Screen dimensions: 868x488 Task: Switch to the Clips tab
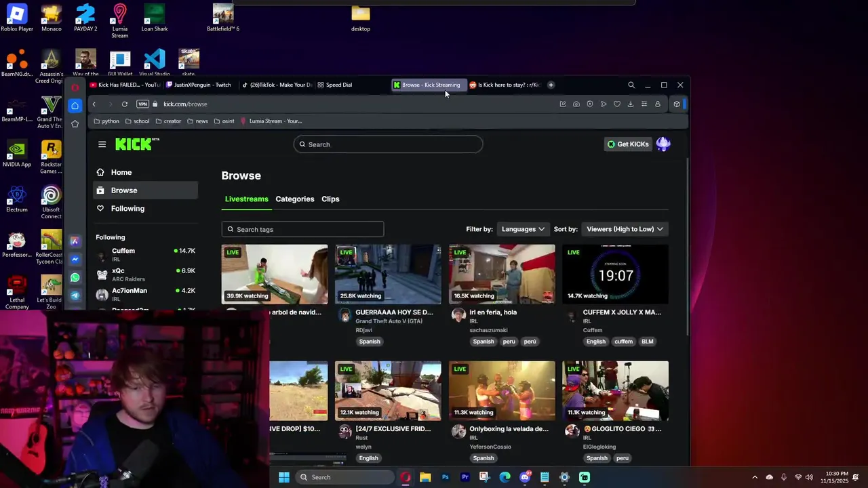pos(330,199)
